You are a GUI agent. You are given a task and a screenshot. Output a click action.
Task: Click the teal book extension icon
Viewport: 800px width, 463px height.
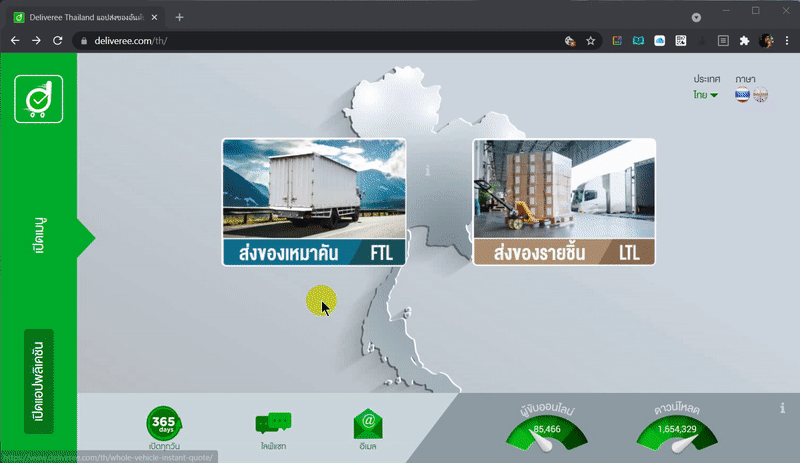[638, 41]
